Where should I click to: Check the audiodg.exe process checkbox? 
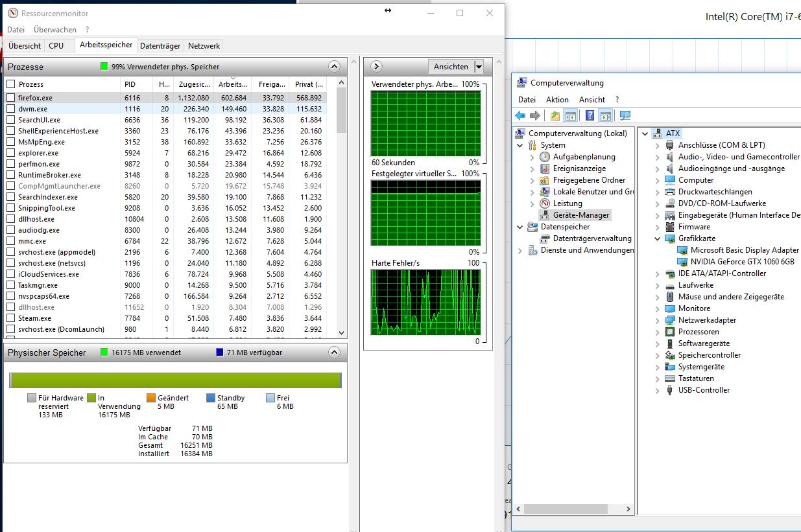click(10, 230)
